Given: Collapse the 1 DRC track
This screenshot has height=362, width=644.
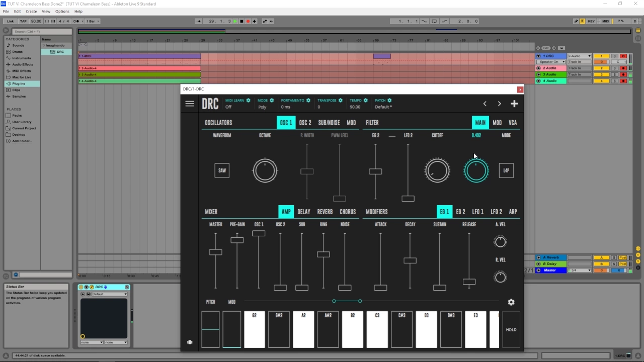Looking at the screenshot, I should [538, 56].
